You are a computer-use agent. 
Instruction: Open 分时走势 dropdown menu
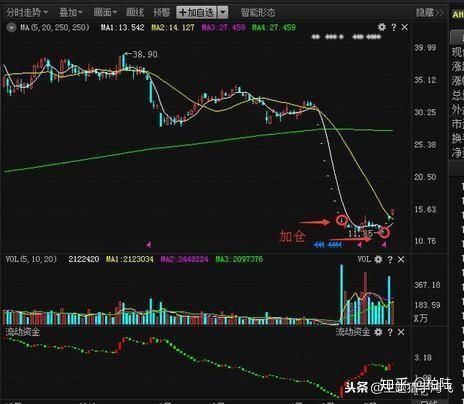[x=27, y=13]
